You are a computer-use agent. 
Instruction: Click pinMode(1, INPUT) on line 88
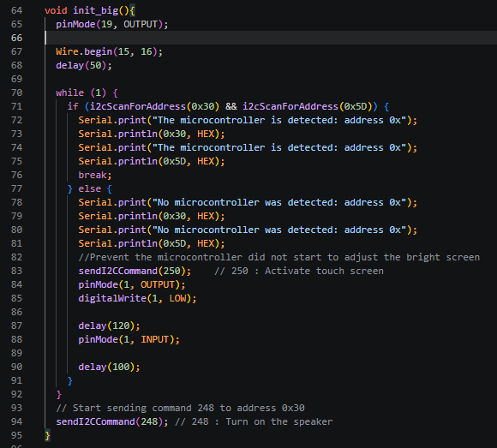coord(129,340)
